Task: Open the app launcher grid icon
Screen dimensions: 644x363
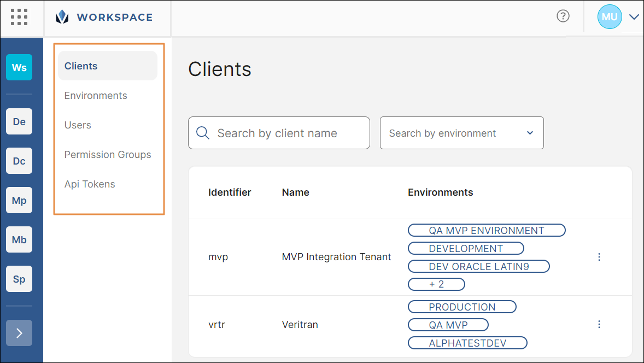Action: [19, 17]
